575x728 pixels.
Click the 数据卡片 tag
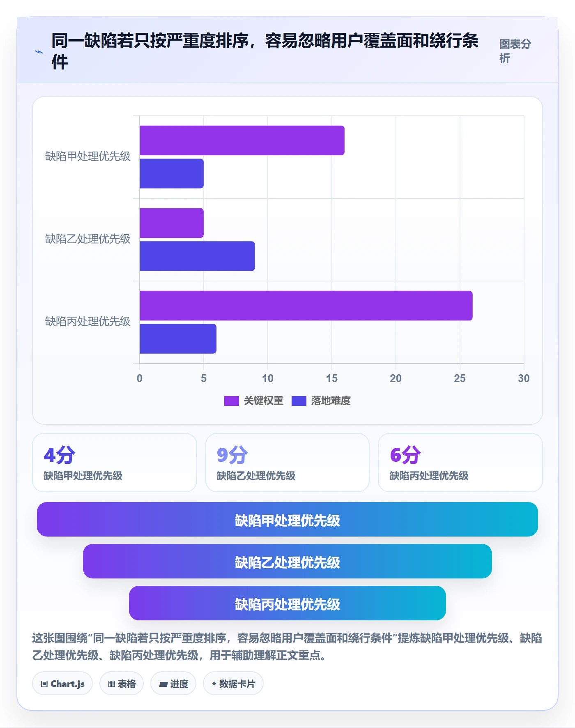point(233,684)
